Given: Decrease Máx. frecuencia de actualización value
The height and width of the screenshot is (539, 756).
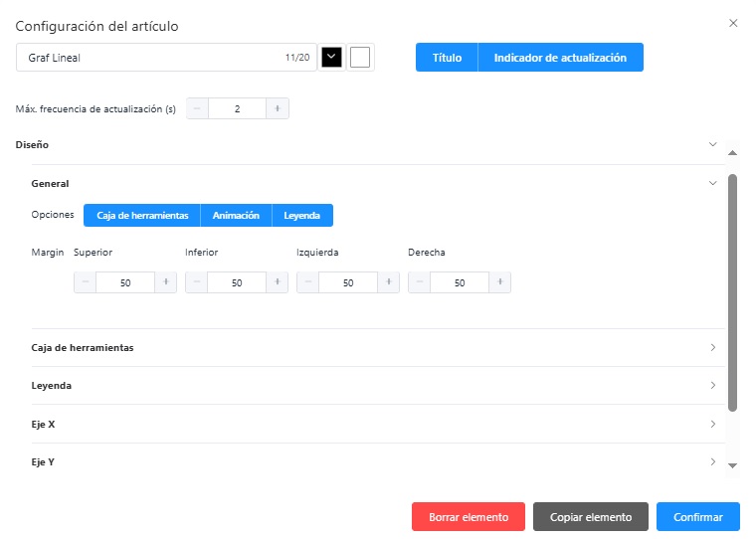Looking at the screenshot, I should [x=198, y=108].
